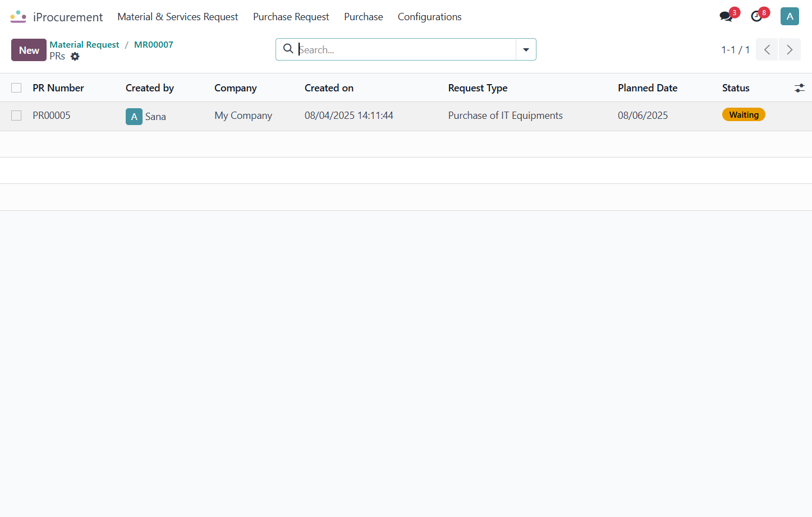Viewport: 812px width, 517px height.
Task: Open Material & Services Request menu
Action: (x=178, y=17)
